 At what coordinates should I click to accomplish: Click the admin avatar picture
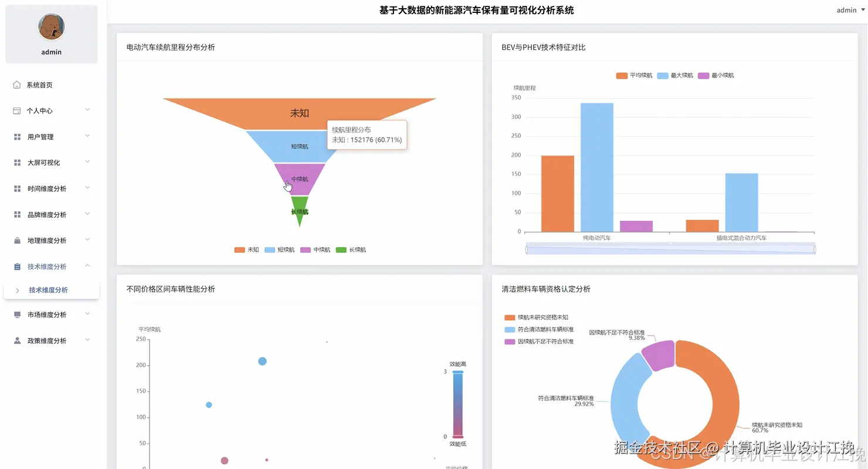click(x=51, y=27)
